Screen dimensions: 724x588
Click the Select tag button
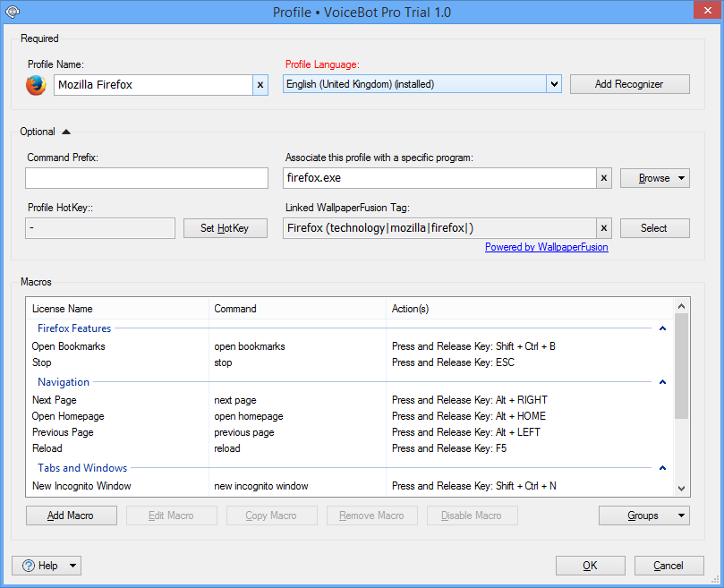[655, 228]
